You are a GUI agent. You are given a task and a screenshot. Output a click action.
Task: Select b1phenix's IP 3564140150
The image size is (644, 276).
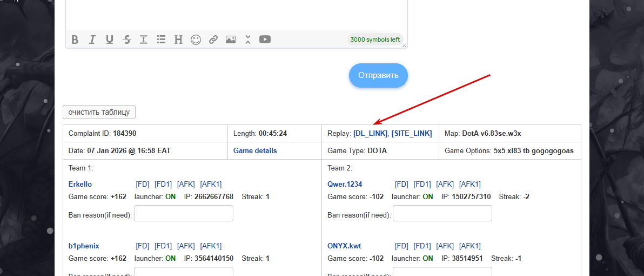[x=214, y=258]
